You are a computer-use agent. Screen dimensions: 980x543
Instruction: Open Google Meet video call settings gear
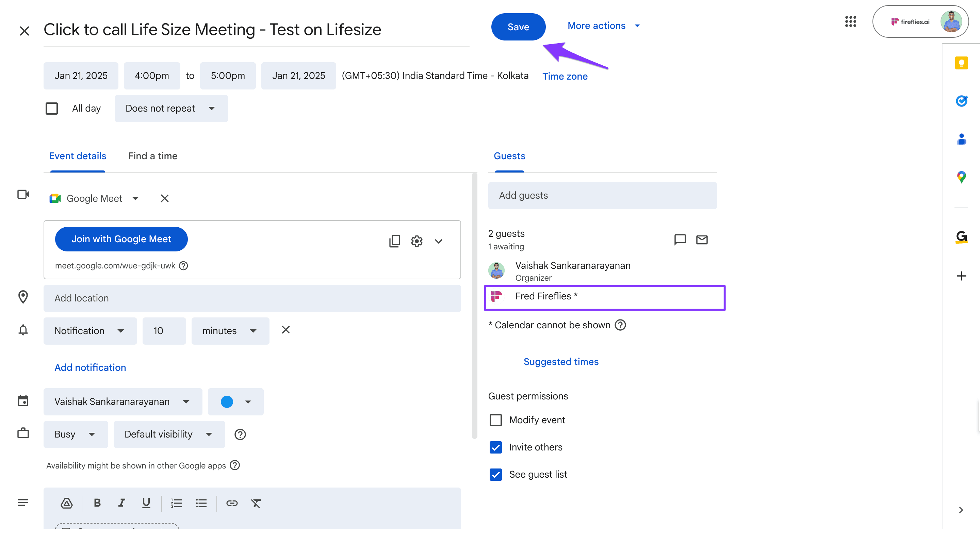coord(416,241)
